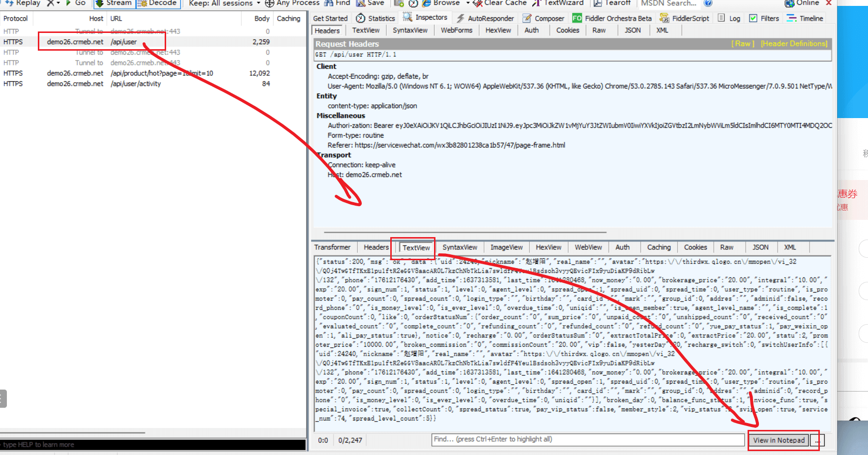Toggle Stream mode in toolbar
868x455 pixels.
(x=114, y=3)
